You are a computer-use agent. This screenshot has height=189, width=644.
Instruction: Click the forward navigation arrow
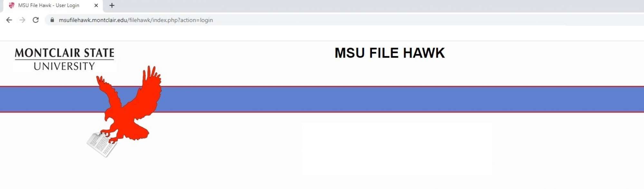[x=22, y=20]
